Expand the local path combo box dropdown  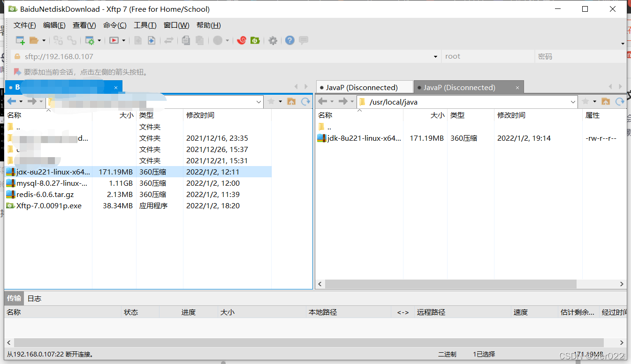click(259, 102)
